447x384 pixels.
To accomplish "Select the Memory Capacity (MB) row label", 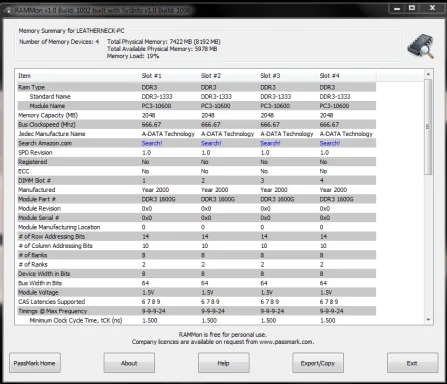I will point(48,115).
